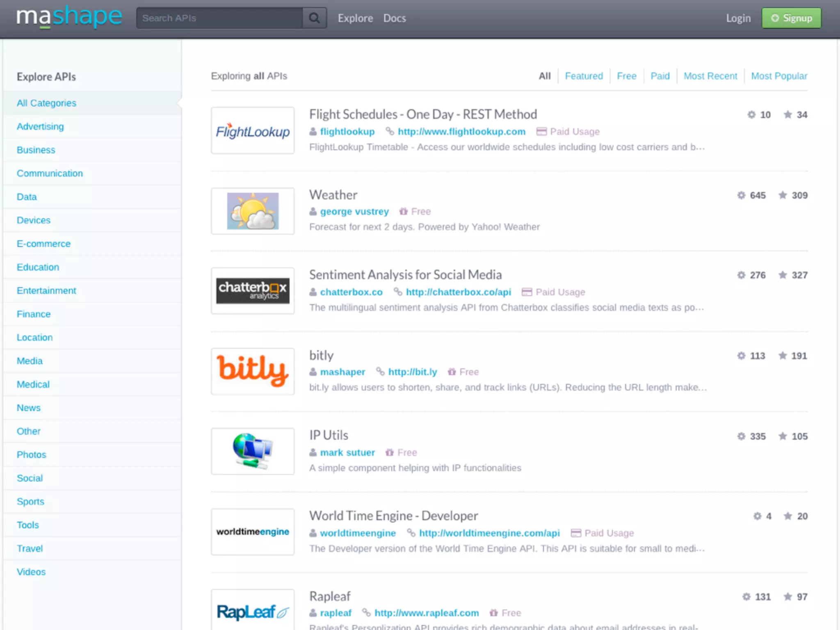Viewport: 840px width, 630px height.
Task: Click the search magnifier icon button
Action: (314, 18)
